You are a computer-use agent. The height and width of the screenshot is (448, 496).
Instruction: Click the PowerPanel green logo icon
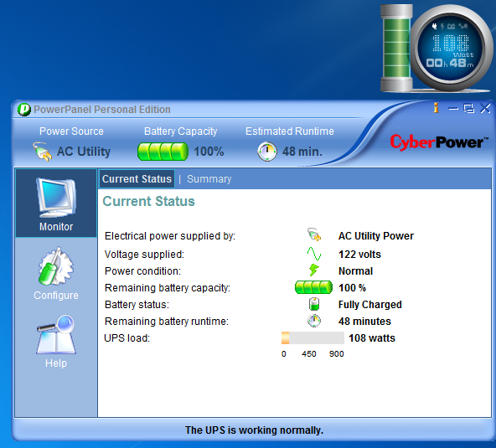tap(24, 110)
